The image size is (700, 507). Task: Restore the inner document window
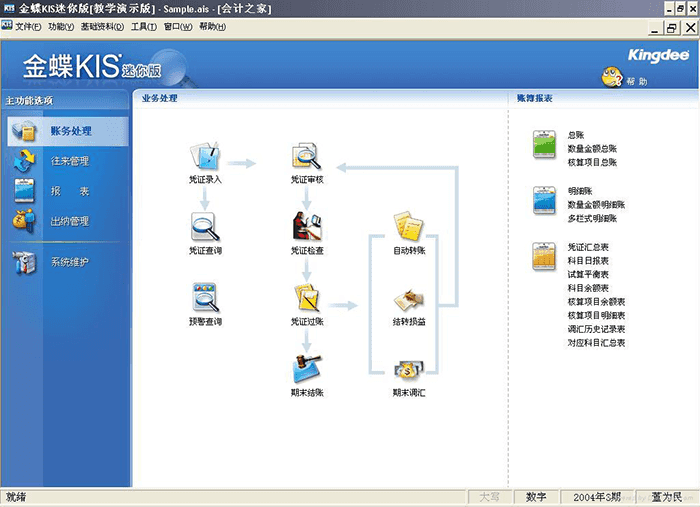pyautogui.click(x=671, y=28)
